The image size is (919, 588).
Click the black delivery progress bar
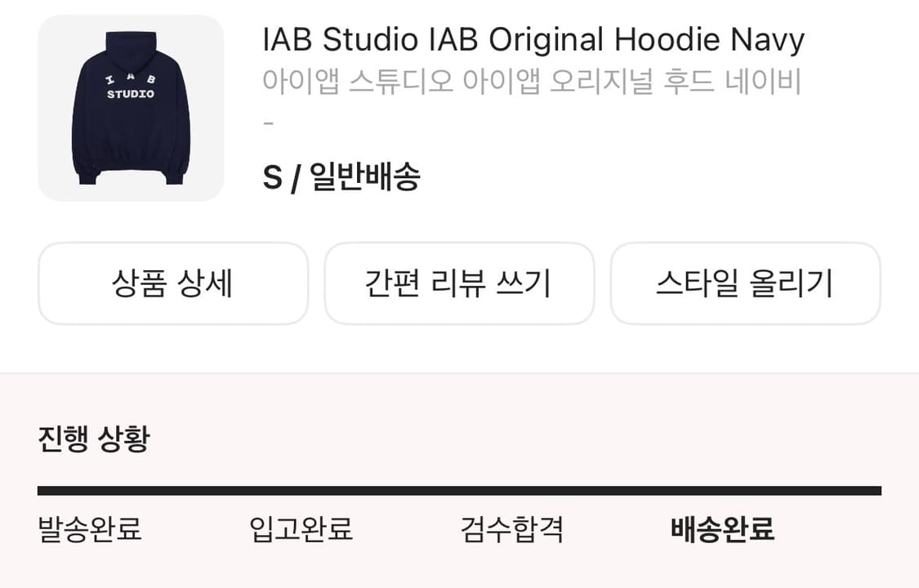[x=459, y=491]
